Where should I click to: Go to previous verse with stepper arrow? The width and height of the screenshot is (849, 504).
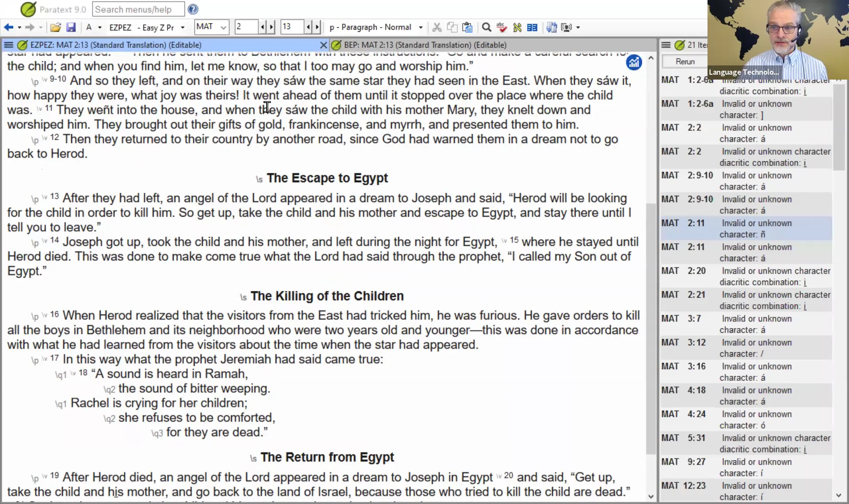tap(308, 27)
